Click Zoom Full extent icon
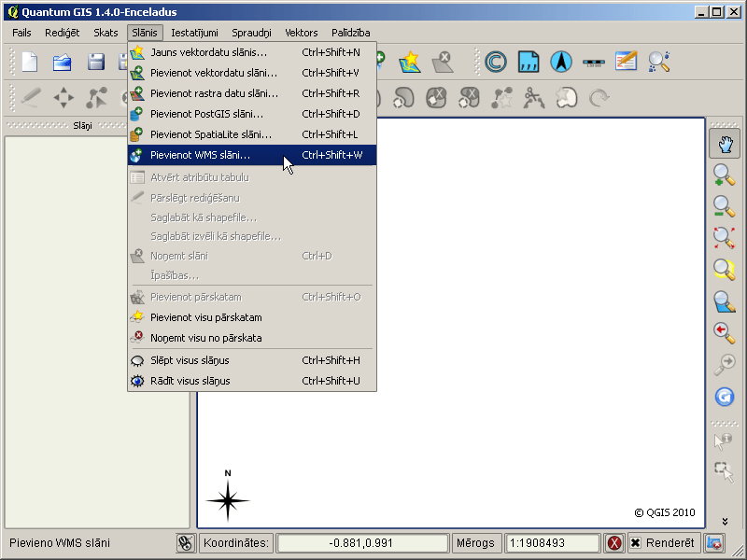 [725, 238]
